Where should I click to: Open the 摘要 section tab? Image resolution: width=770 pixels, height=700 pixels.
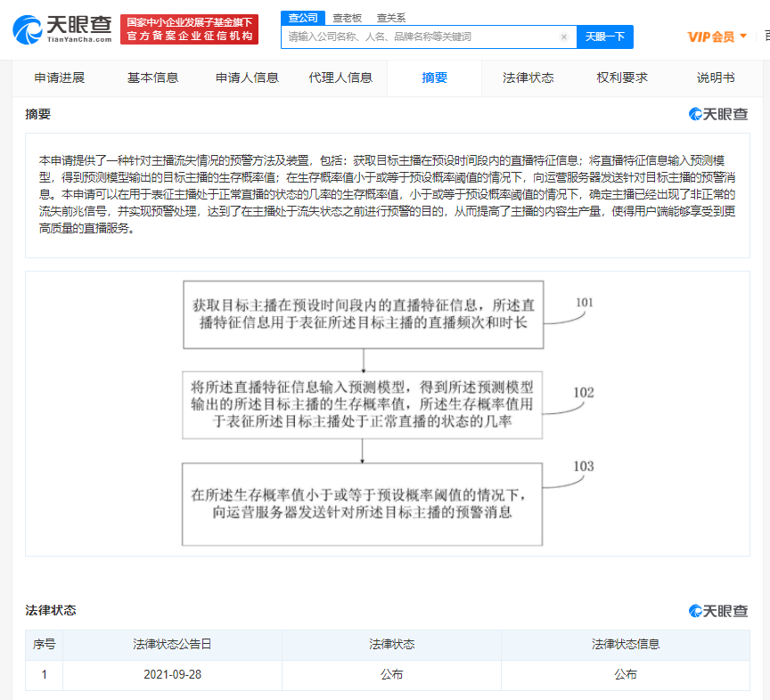[x=434, y=77]
